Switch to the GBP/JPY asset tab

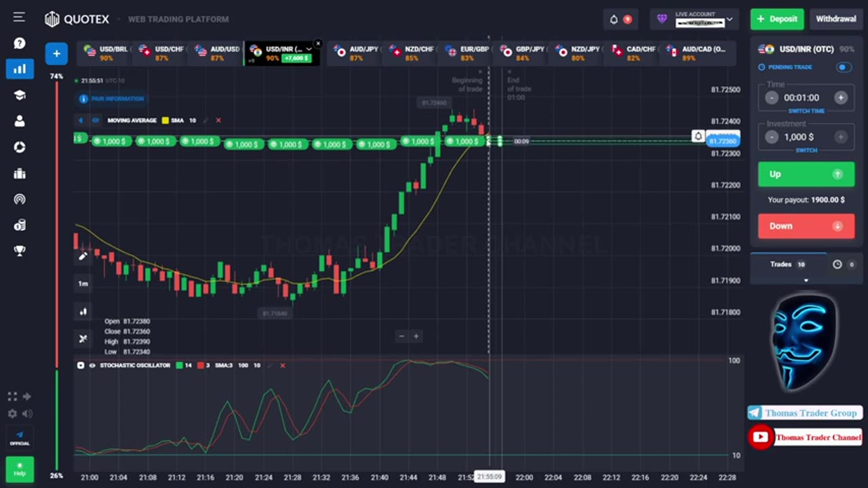point(522,54)
